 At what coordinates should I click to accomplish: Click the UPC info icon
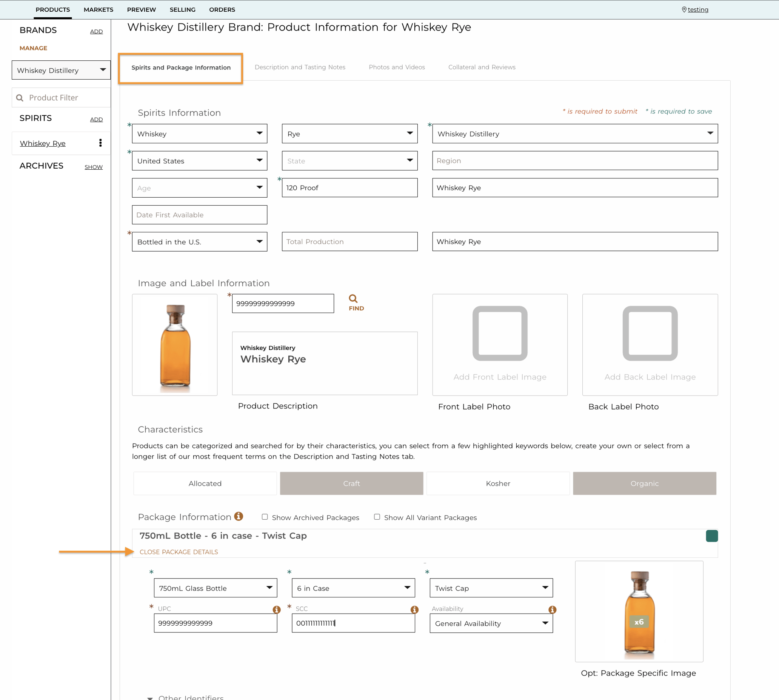tap(276, 609)
